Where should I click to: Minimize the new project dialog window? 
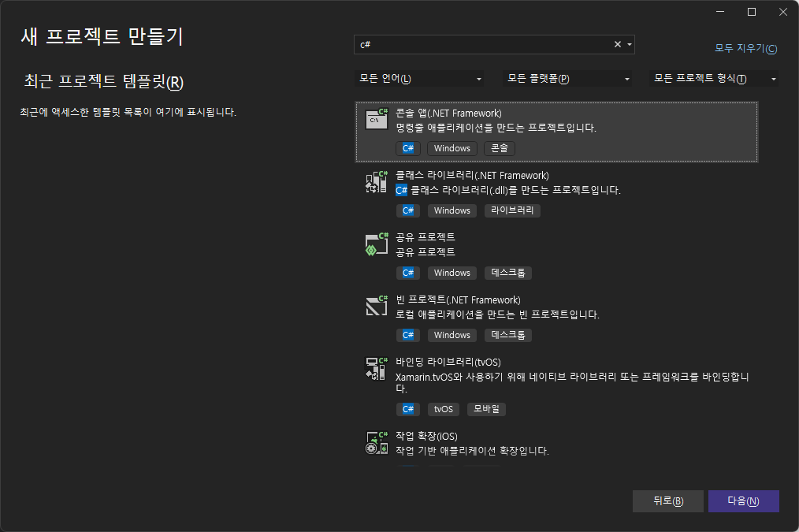[720, 12]
